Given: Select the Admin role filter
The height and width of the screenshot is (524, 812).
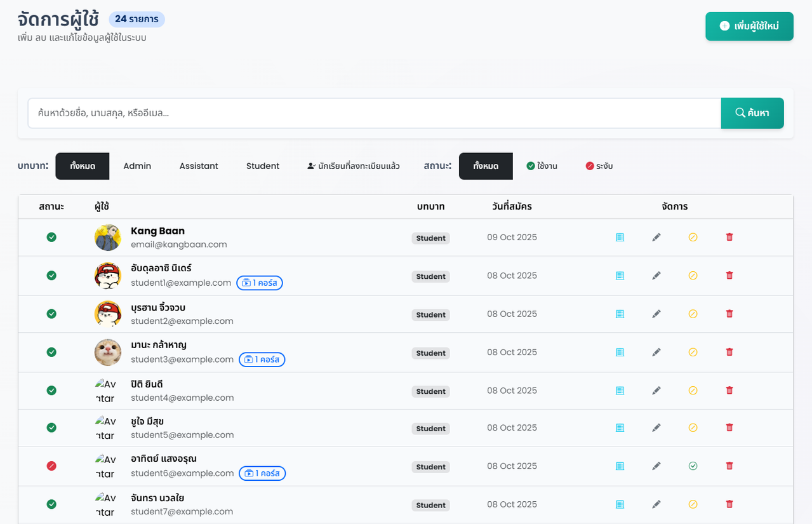Looking at the screenshot, I should (x=137, y=166).
